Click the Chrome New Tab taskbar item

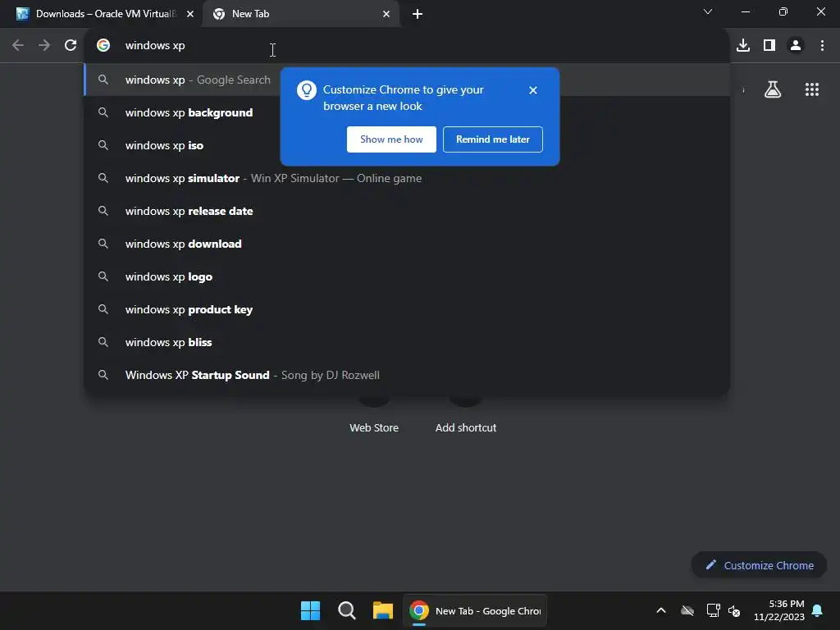pos(475,610)
